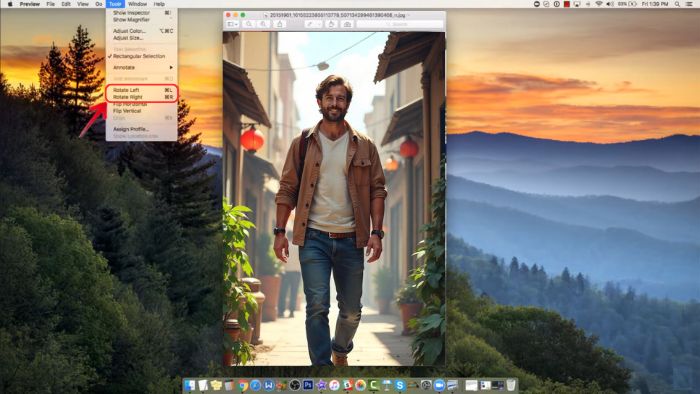Launch iMovie from the Dock

(x=321, y=385)
